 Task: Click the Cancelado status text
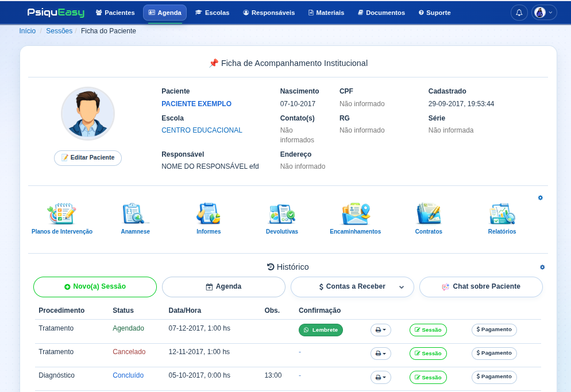(x=129, y=352)
